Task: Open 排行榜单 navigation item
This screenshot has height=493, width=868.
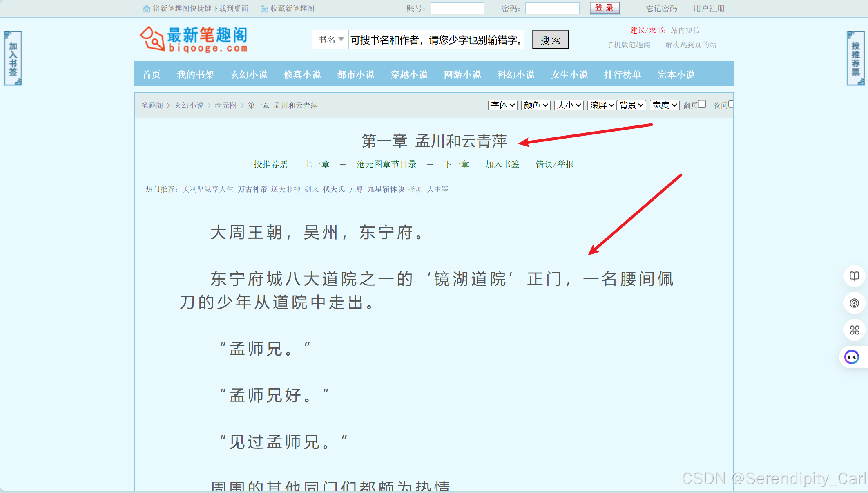Action: (622, 74)
